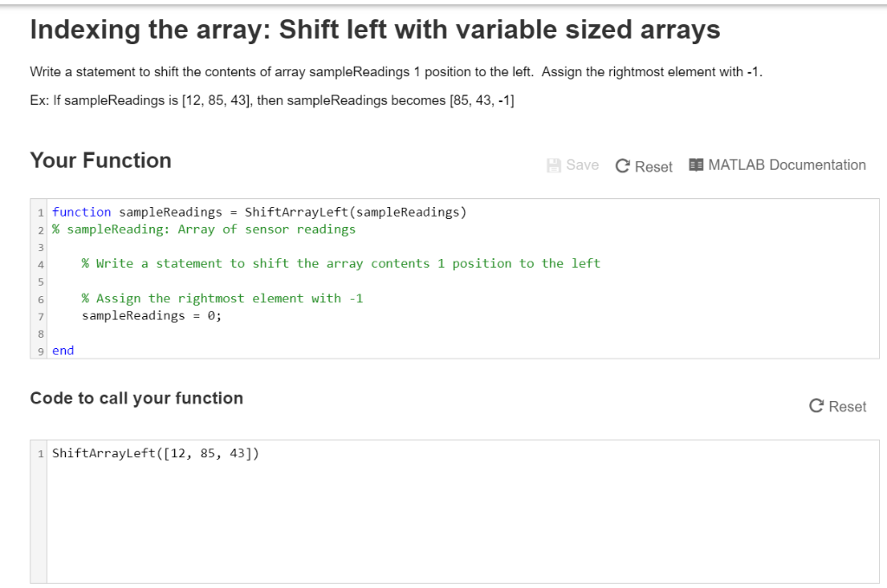Click the 'Assign the rightmost element' comment line
Screen dimensions: 887x588
[x=223, y=299]
